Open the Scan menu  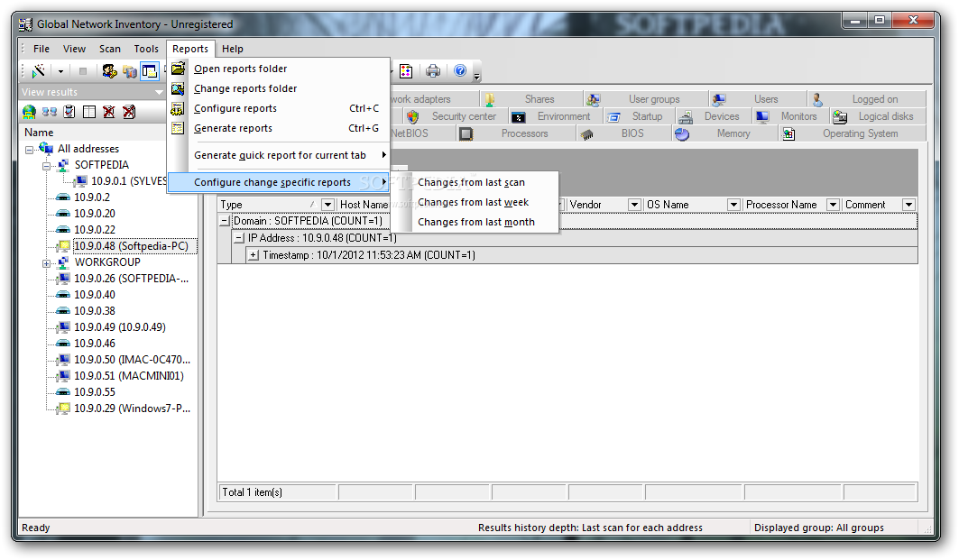110,49
